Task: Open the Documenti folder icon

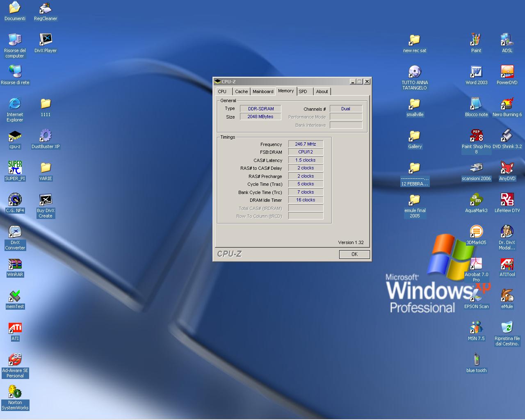Action: point(15,11)
